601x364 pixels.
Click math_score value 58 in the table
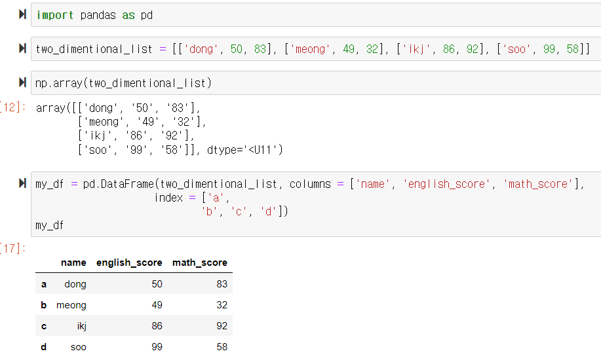point(222,347)
